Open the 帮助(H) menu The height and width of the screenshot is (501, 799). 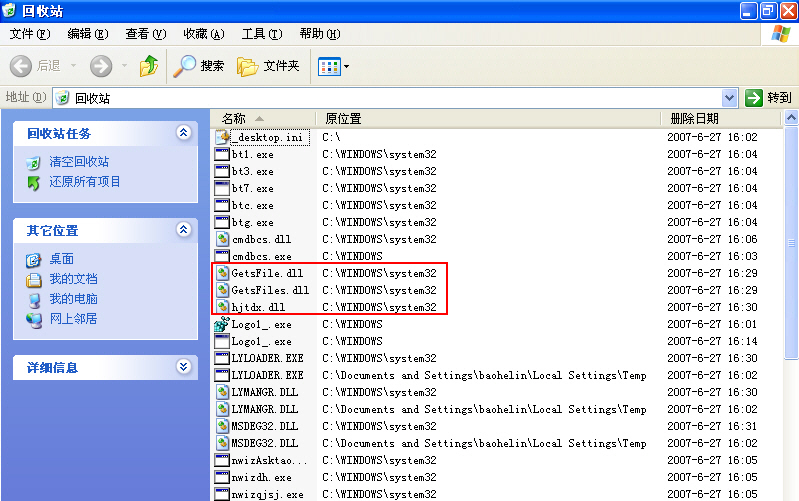pos(320,34)
